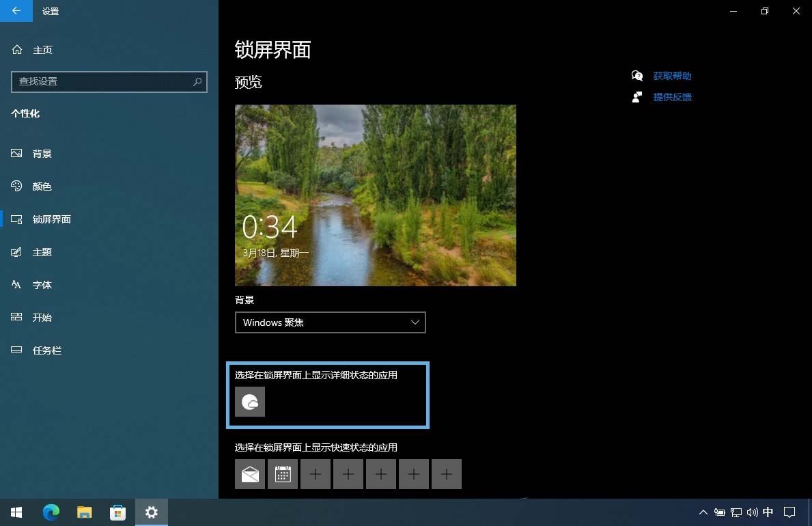Expand the Windows 聚焦 background dropdown
This screenshot has height=526, width=812.
pos(330,322)
